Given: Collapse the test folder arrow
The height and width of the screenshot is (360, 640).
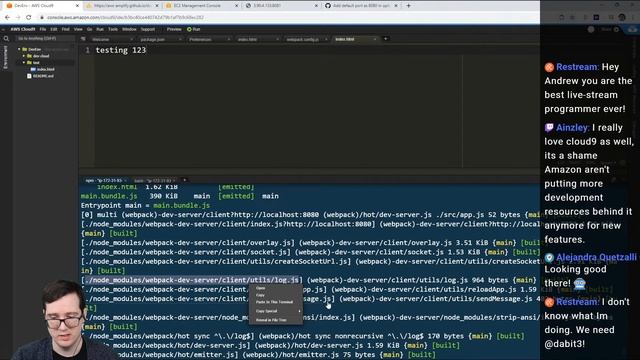Looking at the screenshot, I should click(24, 62).
